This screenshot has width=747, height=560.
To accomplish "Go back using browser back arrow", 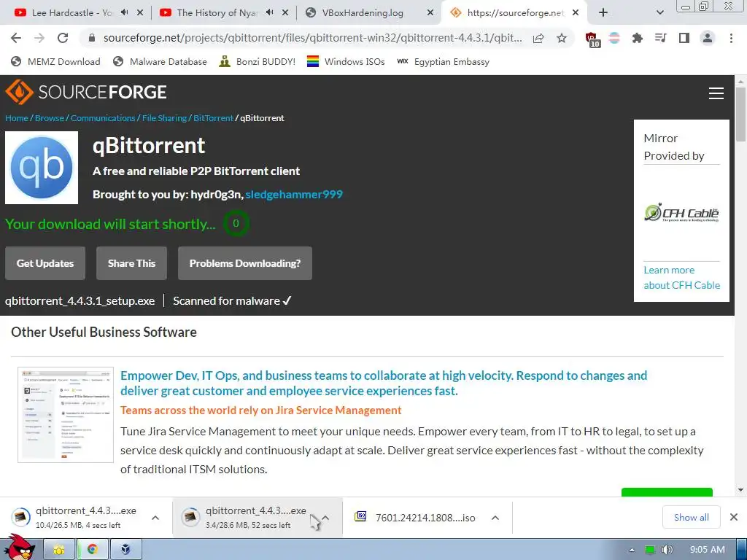I will click(x=16, y=38).
